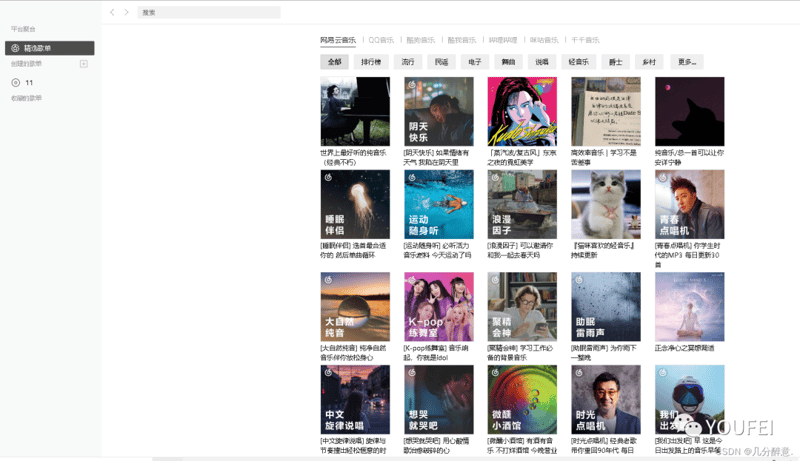Open the 睡眠伴侣 jellyfish playlist cover
The height and width of the screenshot is (461, 800).
(355, 204)
